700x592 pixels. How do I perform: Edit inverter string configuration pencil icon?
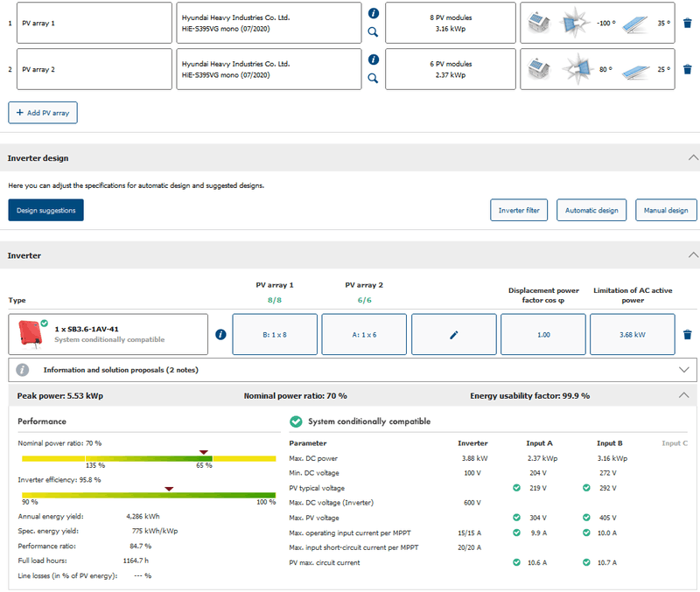(453, 334)
